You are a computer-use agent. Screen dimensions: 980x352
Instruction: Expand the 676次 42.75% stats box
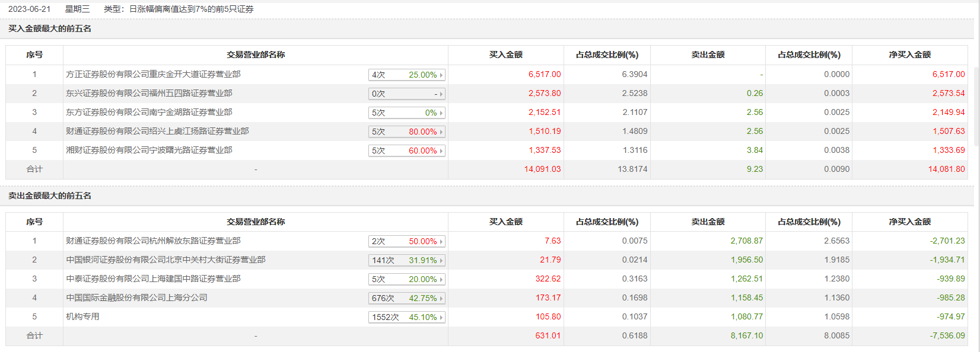[x=406, y=298]
